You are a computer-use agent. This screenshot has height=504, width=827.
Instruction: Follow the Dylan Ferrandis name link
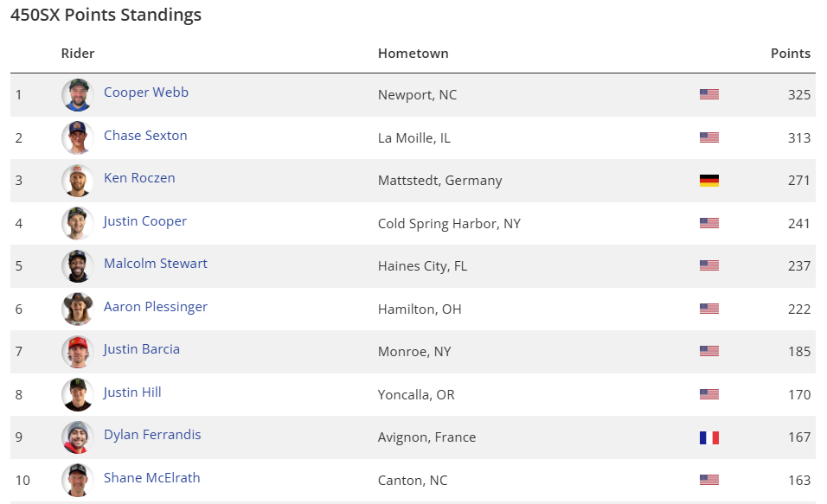[x=152, y=435]
